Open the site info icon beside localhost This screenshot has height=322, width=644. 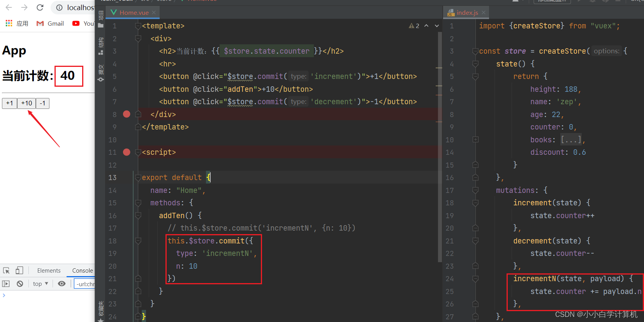click(x=59, y=7)
